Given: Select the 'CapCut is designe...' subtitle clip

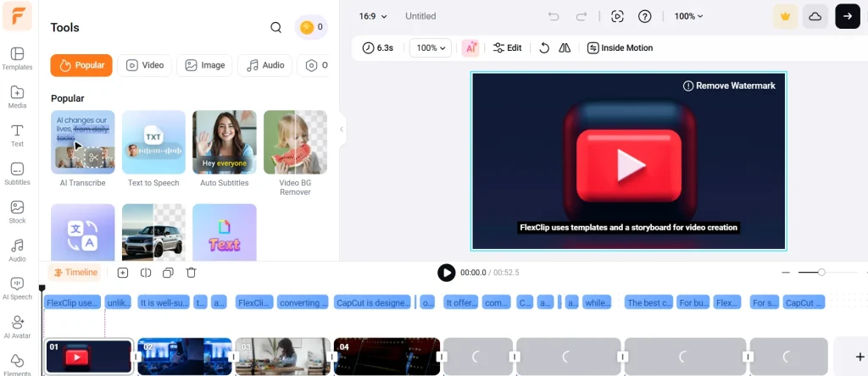Looking at the screenshot, I should point(374,302).
